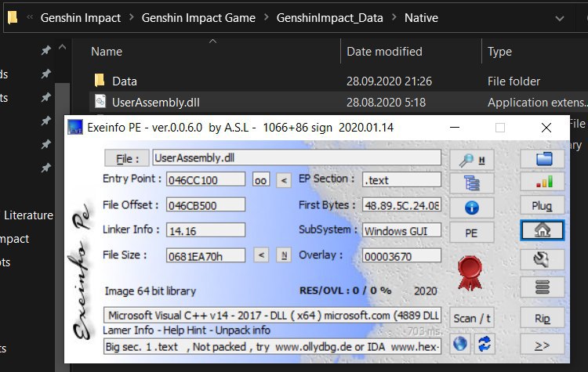Close the Exeinfo PE window
This screenshot has height=372, width=588.
click(546, 128)
